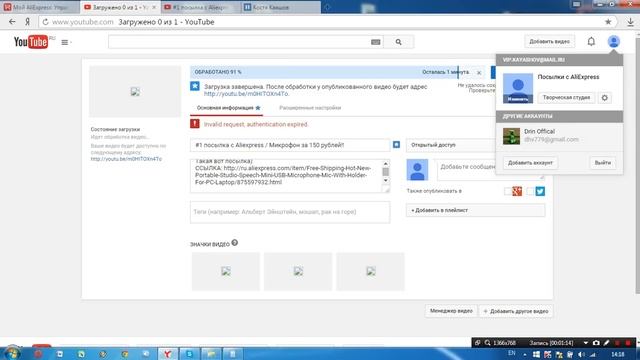640x360 pixels.
Task: Open the YouTube guide hamburger menu
Action: coord(65,42)
